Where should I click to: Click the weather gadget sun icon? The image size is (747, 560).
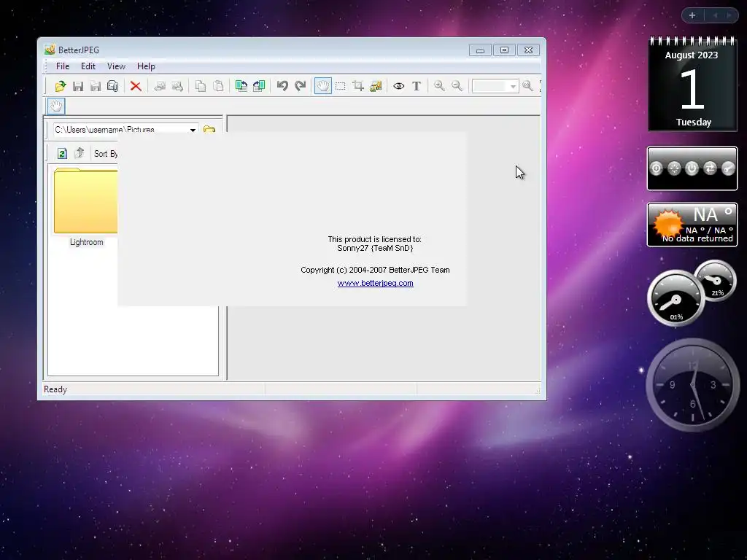click(668, 223)
